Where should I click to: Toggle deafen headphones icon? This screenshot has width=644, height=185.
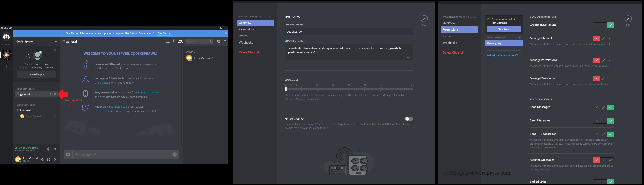(x=48, y=159)
